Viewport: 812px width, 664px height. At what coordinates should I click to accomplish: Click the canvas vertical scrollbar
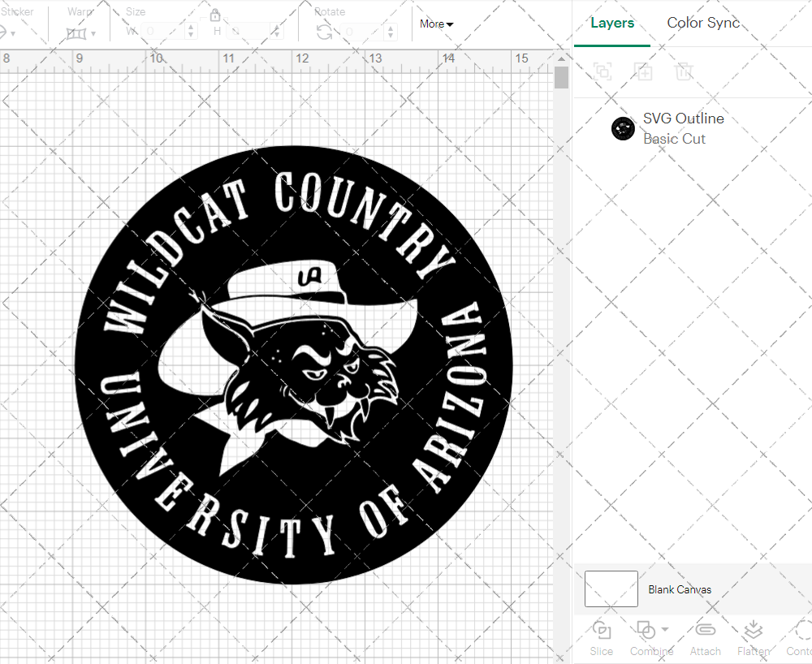click(561, 77)
